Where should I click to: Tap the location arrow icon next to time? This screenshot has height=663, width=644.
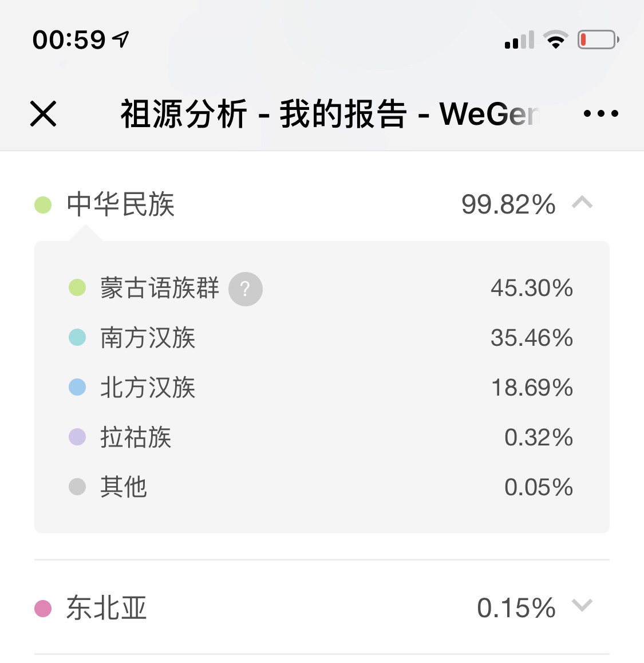click(x=121, y=40)
